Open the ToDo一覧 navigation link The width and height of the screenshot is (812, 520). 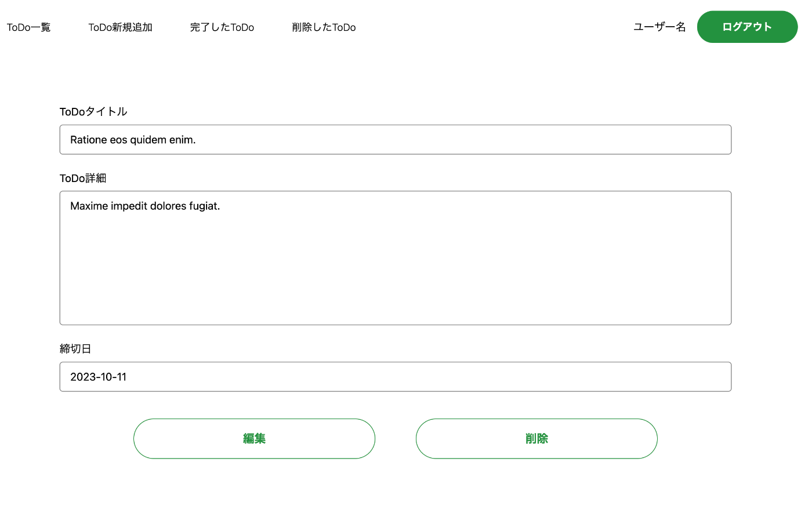coord(29,27)
